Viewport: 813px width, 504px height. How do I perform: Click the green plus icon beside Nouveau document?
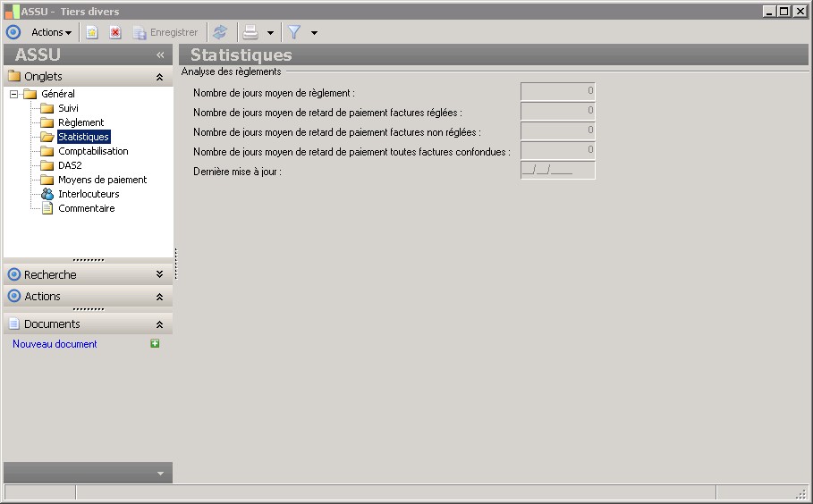tap(155, 343)
